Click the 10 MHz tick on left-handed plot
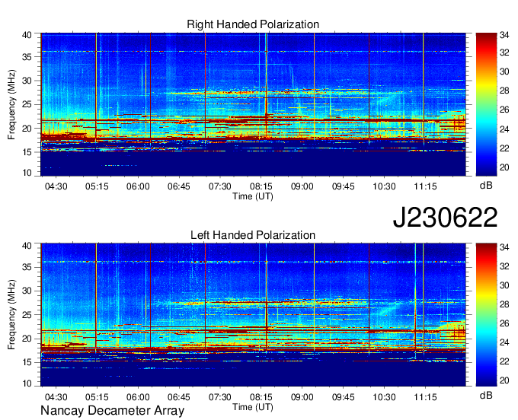Image resolution: width=518 pixels, height=420 pixels. [27, 383]
